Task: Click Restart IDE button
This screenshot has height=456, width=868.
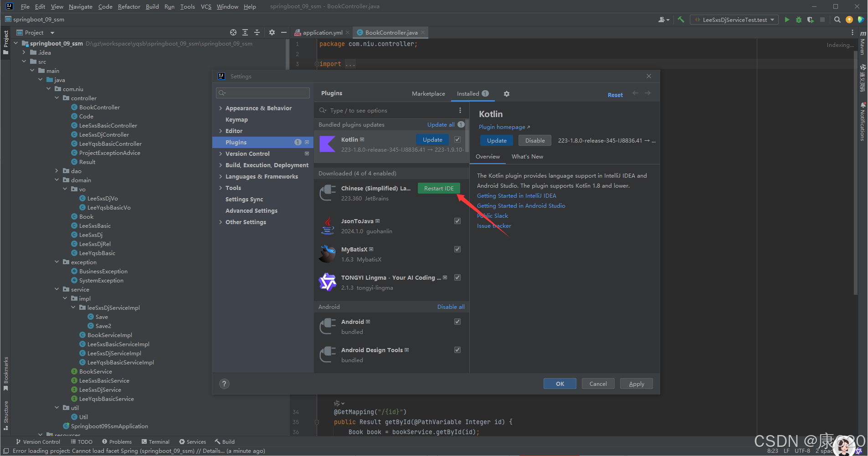Action: (439, 188)
